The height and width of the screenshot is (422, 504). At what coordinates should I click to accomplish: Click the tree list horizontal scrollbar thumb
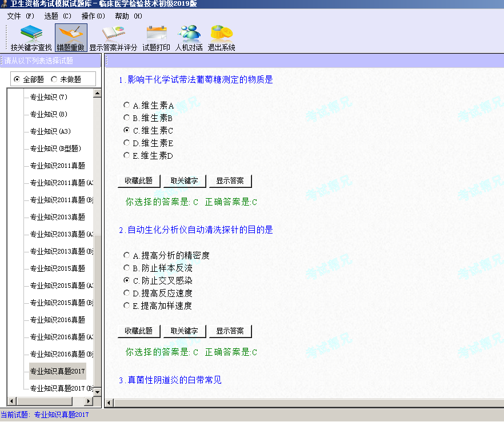pos(45,401)
